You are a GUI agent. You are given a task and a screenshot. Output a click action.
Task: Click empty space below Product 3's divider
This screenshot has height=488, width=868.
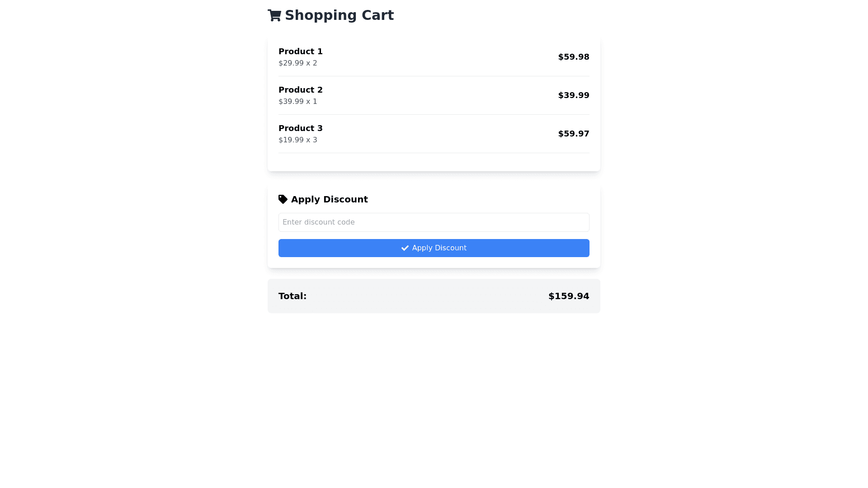tap(434, 162)
